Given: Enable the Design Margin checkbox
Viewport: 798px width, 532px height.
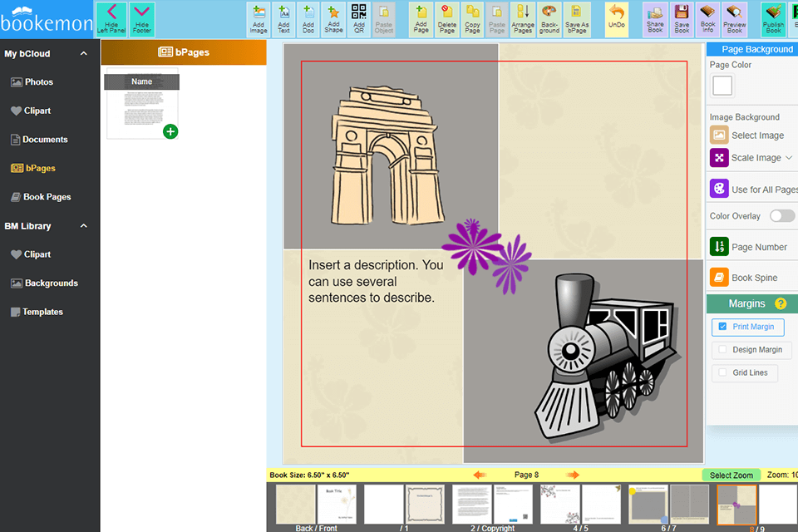Looking at the screenshot, I should 722,350.
